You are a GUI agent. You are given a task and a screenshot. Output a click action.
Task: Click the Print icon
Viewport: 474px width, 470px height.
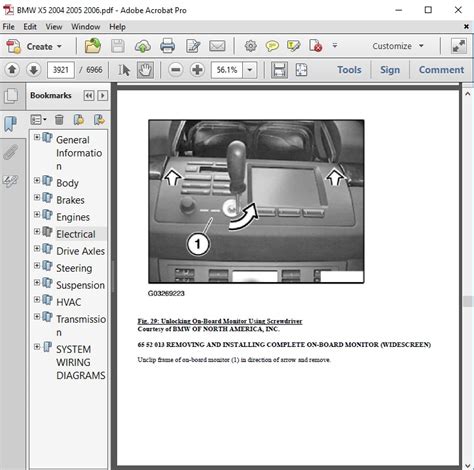click(x=167, y=46)
